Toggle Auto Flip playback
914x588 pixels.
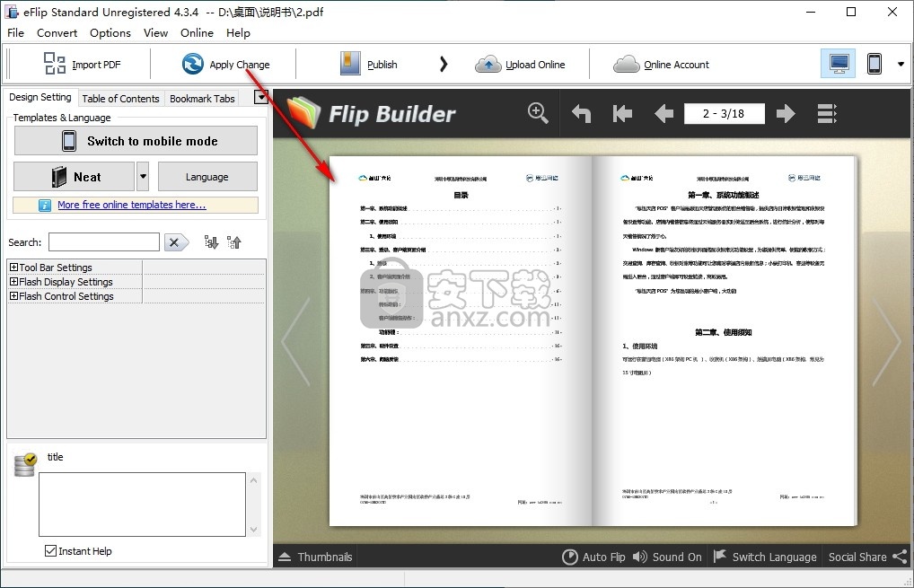coord(593,557)
